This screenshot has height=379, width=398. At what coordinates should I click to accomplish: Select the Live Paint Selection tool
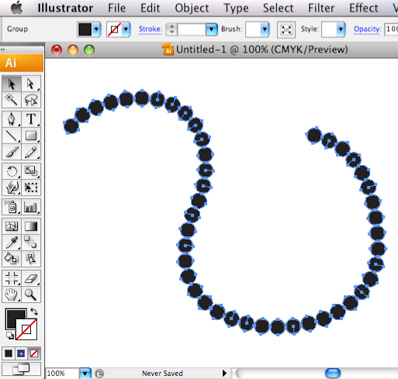pyautogui.click(x=31, y=259)
